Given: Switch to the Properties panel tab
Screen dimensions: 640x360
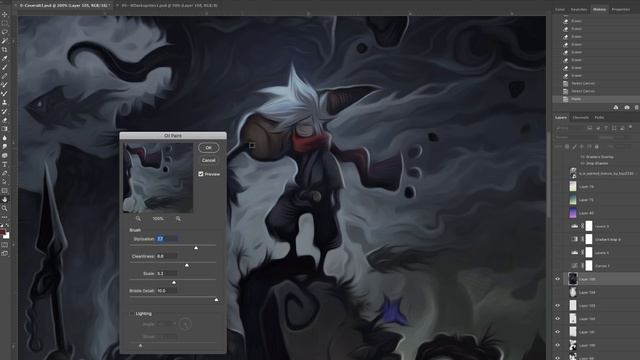Looking at the screenshot, I should (x=621, y=9).
